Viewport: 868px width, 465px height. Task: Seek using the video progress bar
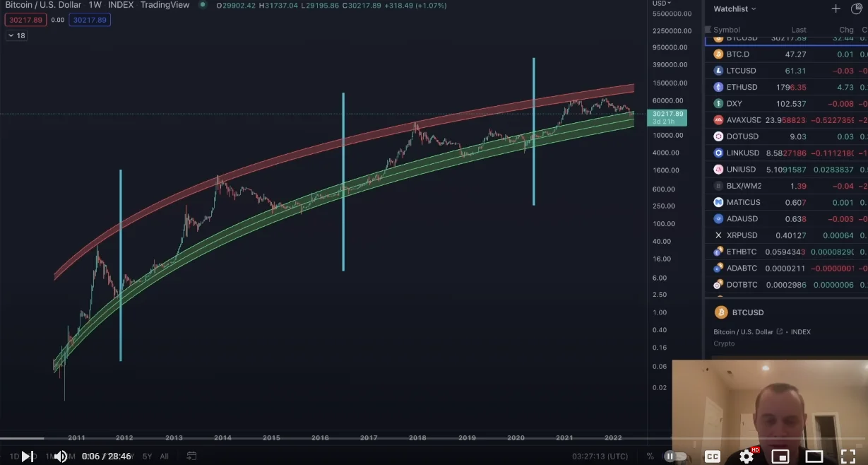point(434,438)
